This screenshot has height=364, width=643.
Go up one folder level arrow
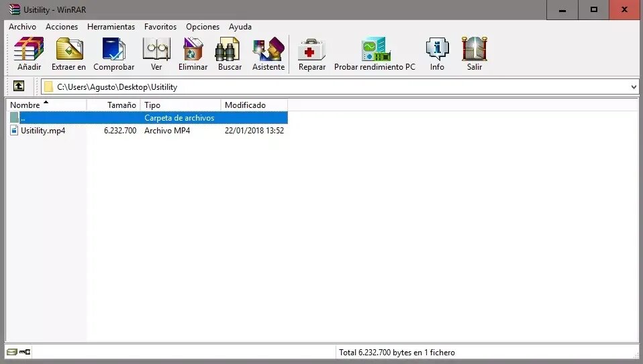19,86
